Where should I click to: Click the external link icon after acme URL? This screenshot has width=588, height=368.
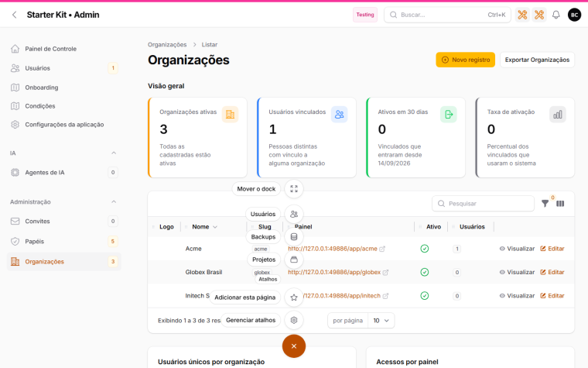click(382, 249)
